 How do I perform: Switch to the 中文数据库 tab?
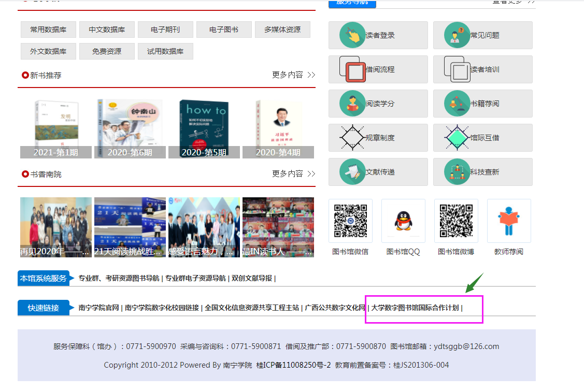[x=107, y=30]
